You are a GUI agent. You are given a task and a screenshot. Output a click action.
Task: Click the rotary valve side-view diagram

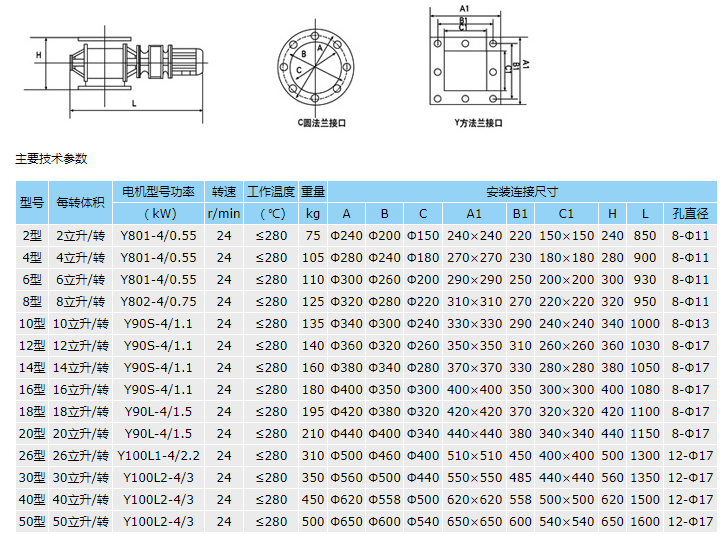click(x=116, y=74)
